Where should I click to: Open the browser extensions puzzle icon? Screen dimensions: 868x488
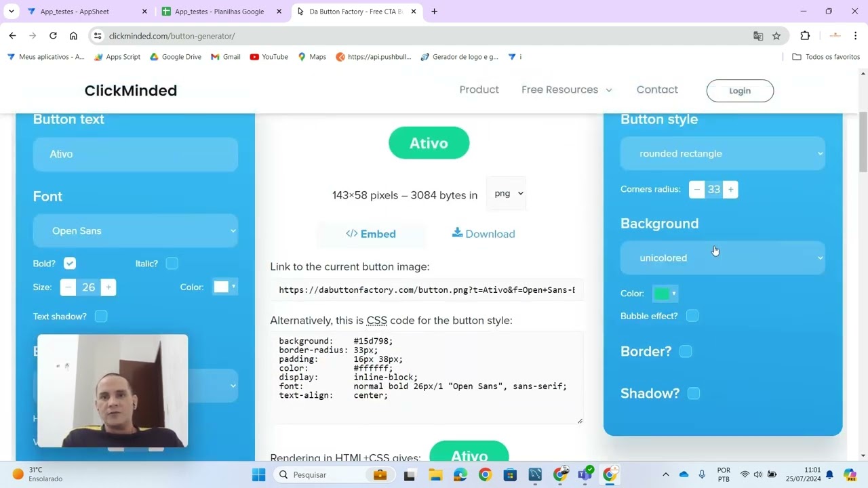point(805,36)
